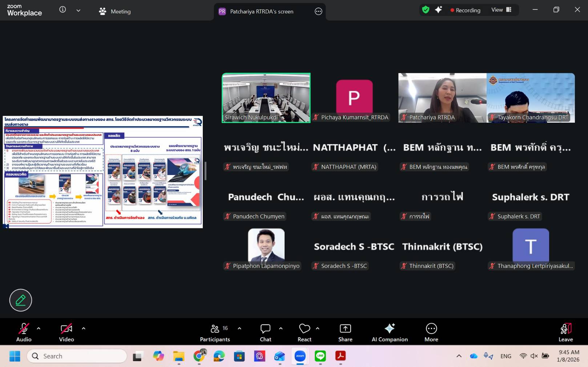This screenshot has width=588, height=367.
Task: Open screen share options ellipsis
Action: point(318,12)
